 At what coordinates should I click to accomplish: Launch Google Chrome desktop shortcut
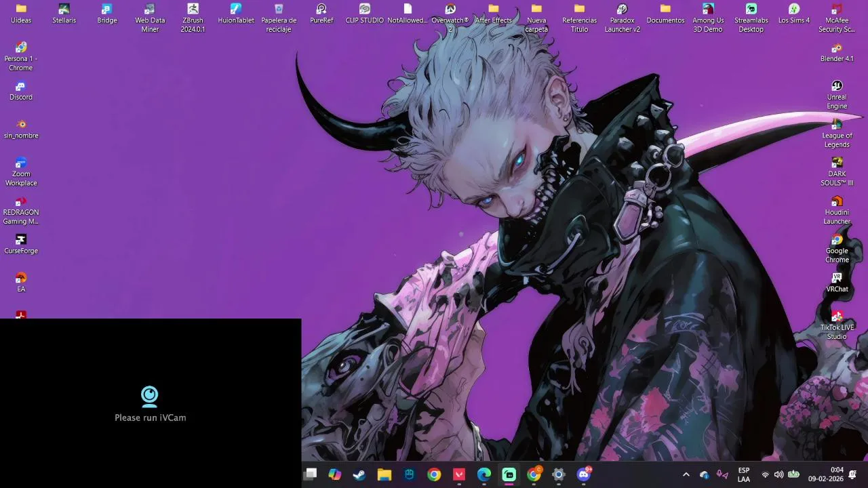837,249
